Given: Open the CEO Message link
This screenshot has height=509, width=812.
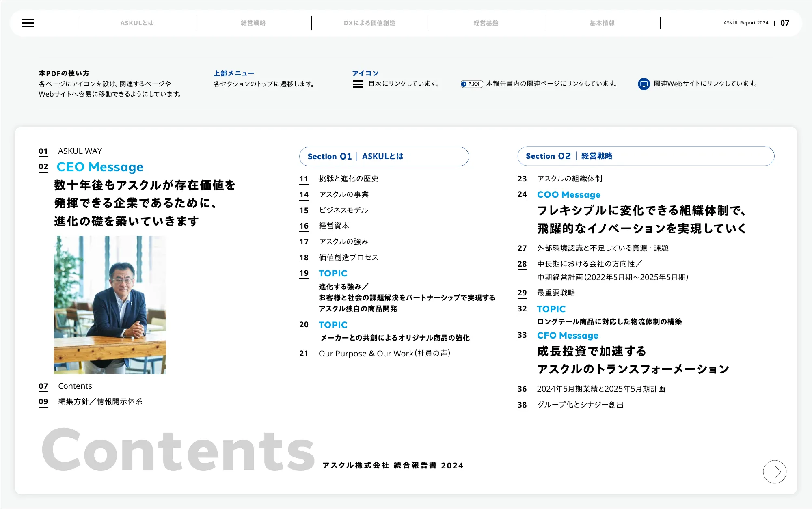Looking at the screenshot, I should (x=100, y=167).
